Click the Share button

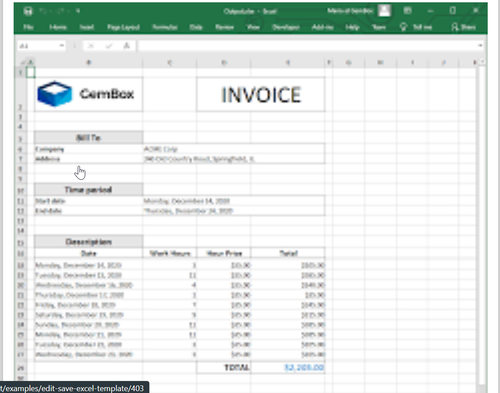point(464,27)
